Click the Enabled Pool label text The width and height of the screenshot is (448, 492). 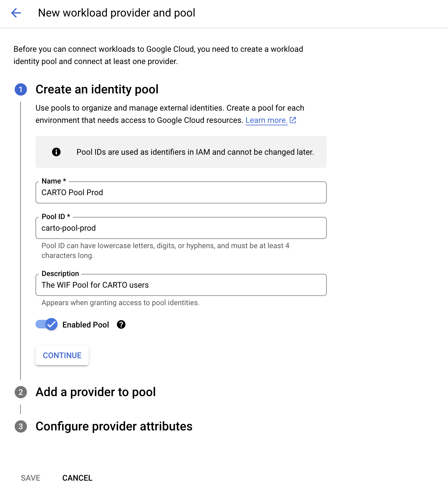click(86, 325)
